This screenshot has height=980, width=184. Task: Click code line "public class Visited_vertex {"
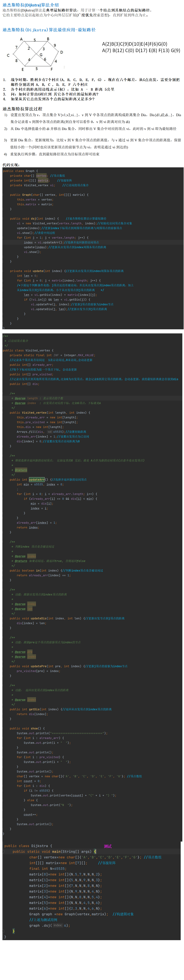[x=28, y=350]
